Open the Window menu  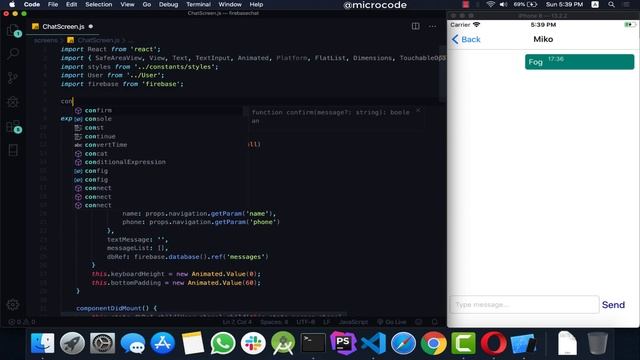230,4
